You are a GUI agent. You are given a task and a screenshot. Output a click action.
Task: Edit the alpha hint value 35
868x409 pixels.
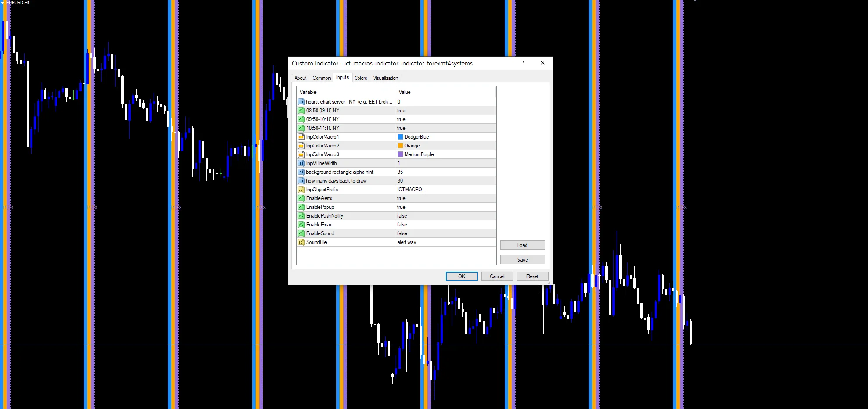pos(446,172)
